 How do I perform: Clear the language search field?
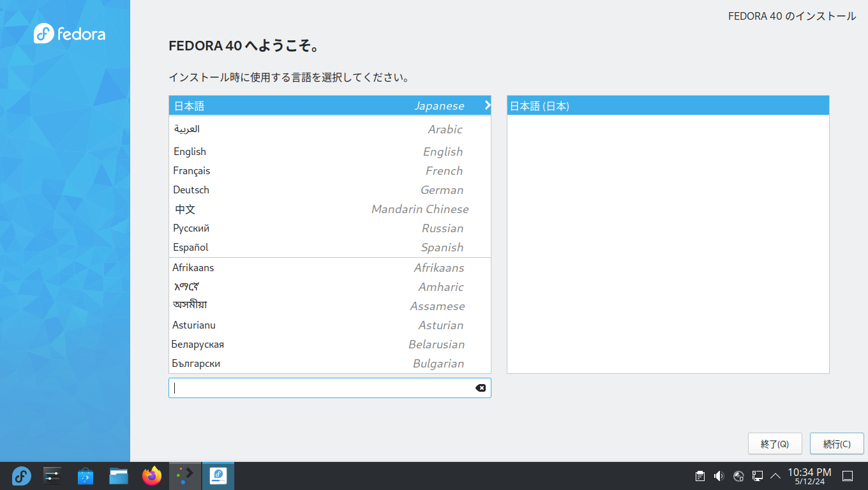point(481,388)
